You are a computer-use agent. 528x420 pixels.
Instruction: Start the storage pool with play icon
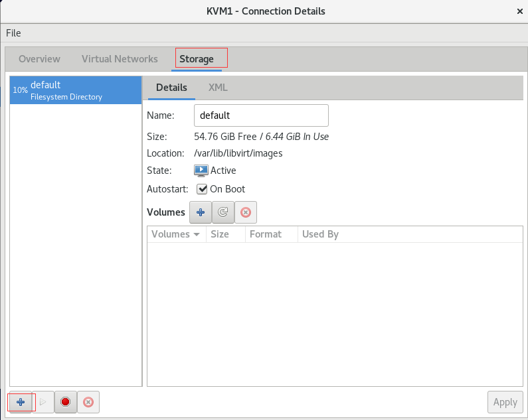pos(43,402)
